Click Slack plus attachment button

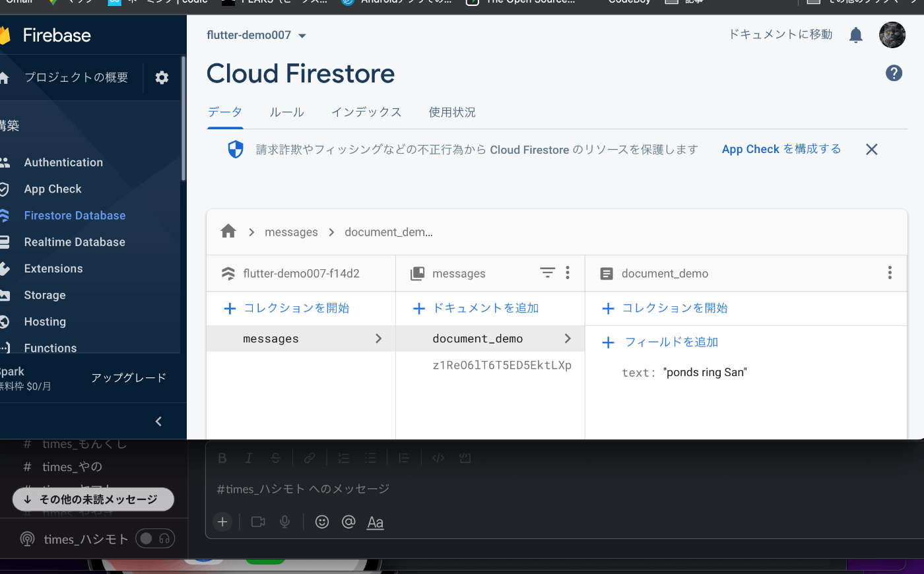pyautogui.click(x=222, y=522)
